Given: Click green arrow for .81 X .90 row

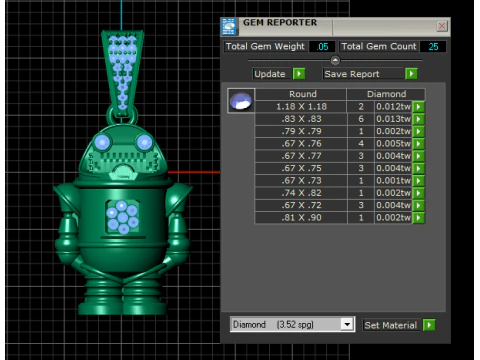Looking at the screenshot, I should [x=418, y=218].
